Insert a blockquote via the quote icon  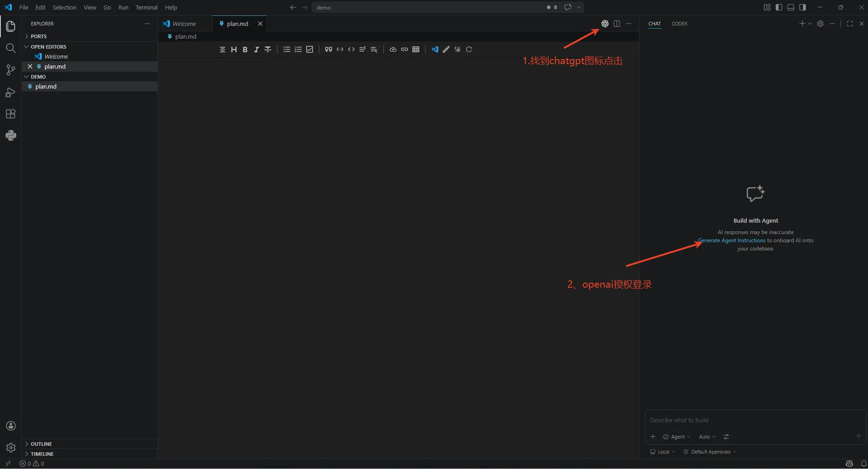coord(328,50)
